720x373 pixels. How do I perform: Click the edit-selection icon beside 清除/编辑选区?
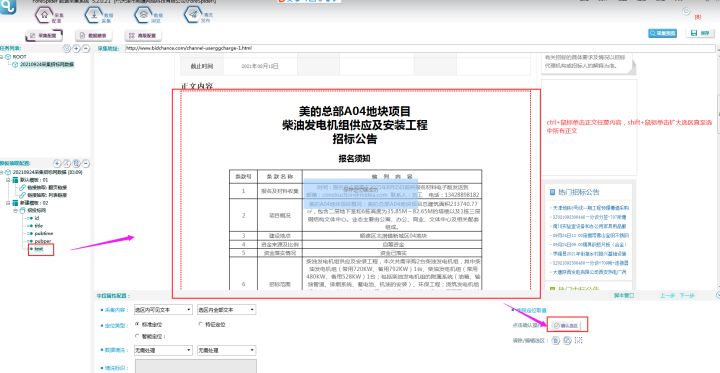(567, 340)
